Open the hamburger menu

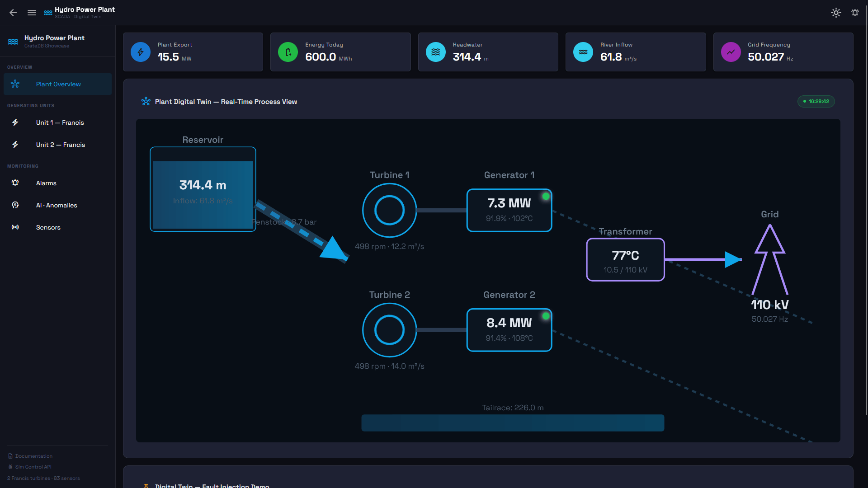coord(32,13)
